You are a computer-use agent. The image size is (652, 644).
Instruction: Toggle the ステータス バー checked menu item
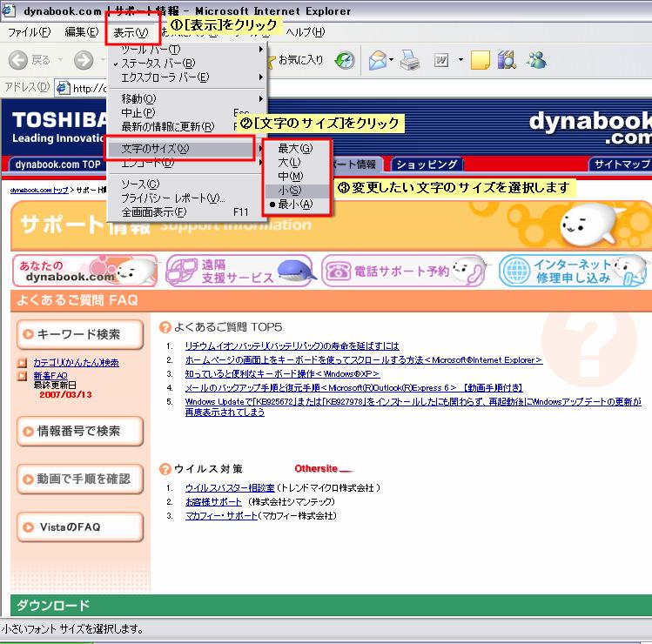tap(187, 64)
